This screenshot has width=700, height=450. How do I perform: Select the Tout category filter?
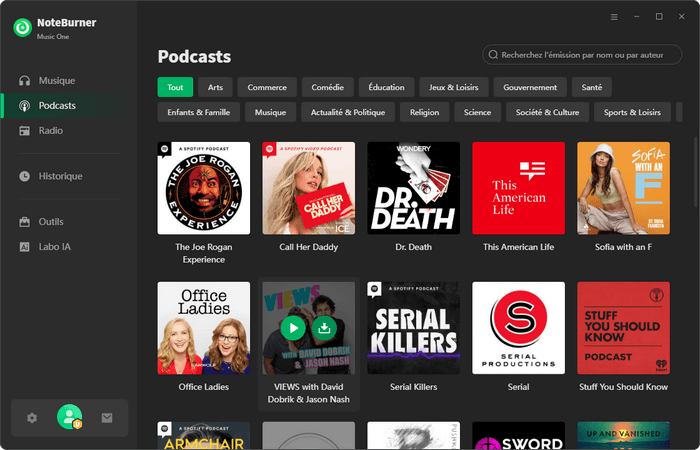175,87
